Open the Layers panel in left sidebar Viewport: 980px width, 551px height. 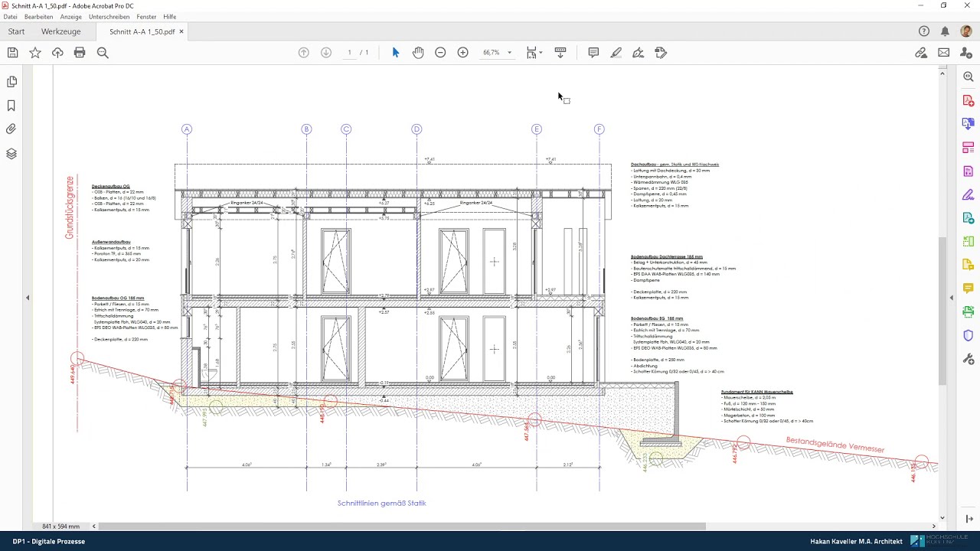pyautogui.click(x=11, y=154)
